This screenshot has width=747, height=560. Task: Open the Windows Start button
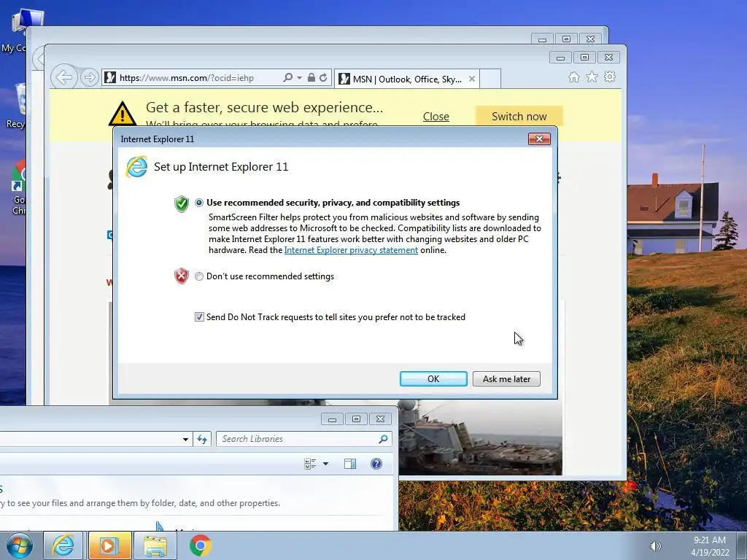pos(20,545)
